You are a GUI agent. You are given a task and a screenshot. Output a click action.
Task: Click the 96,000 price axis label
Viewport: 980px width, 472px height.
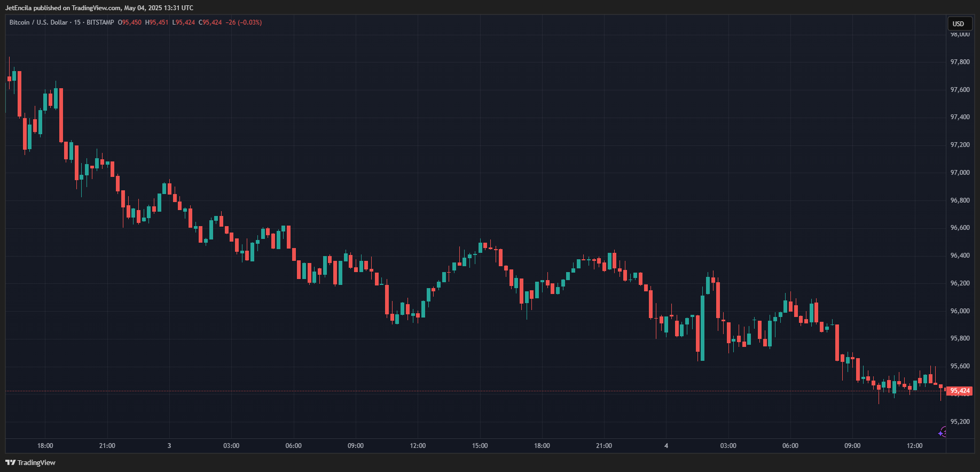coord(960,311)
